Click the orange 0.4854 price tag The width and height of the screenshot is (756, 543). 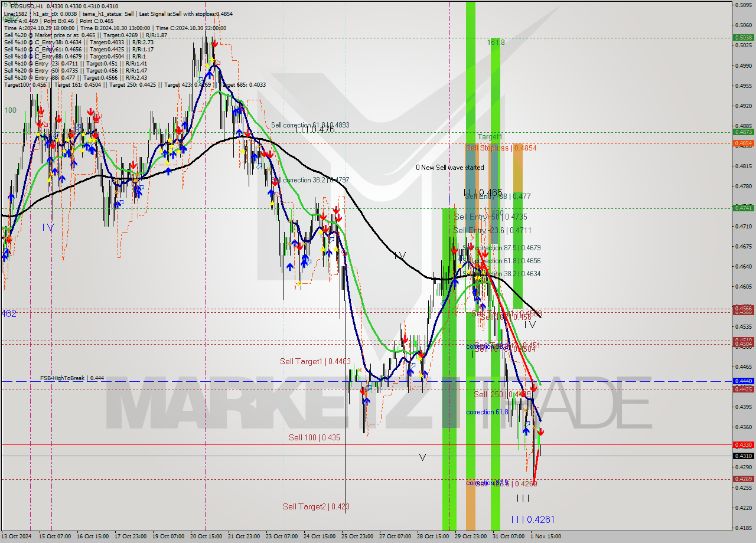click(x=742, y=143)
